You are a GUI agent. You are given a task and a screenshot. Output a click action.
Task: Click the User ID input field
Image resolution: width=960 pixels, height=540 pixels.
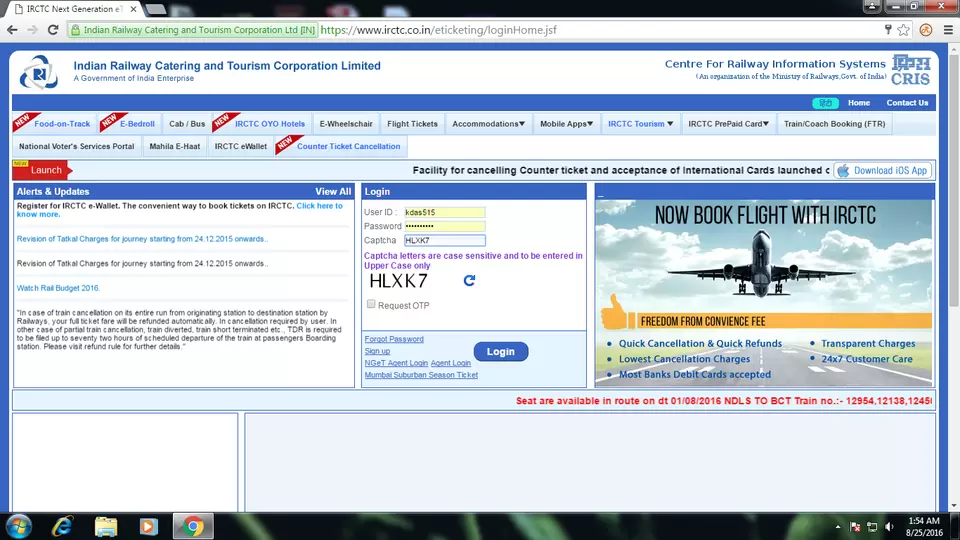coord(444,212)
